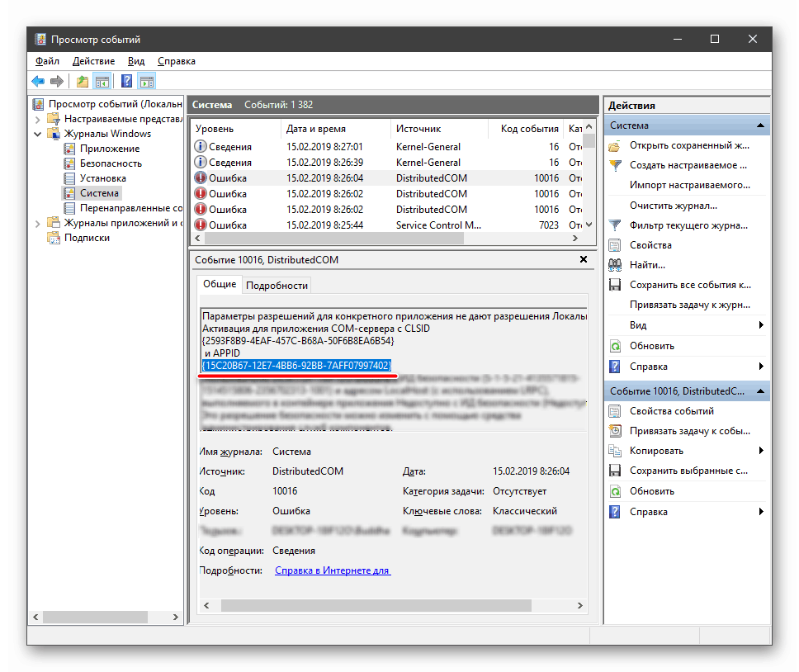The height and width of the screenshot is (672, 799).
Task: Switch to the Подробности tab
Action: [x=277, y=286]
